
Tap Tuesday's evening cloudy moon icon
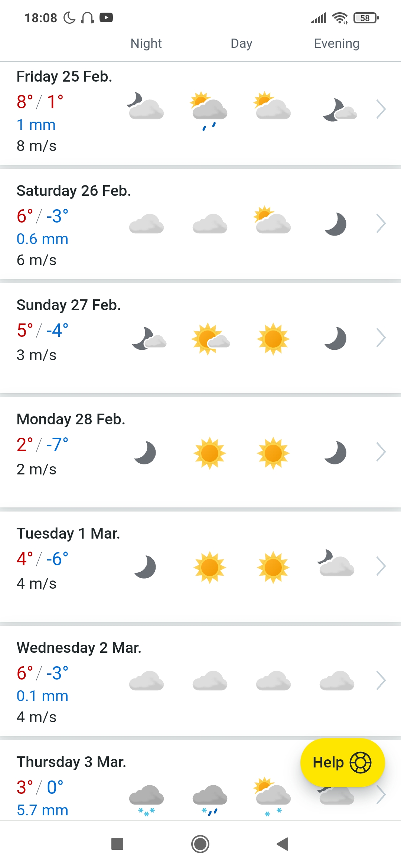click(x=336, y=564)
